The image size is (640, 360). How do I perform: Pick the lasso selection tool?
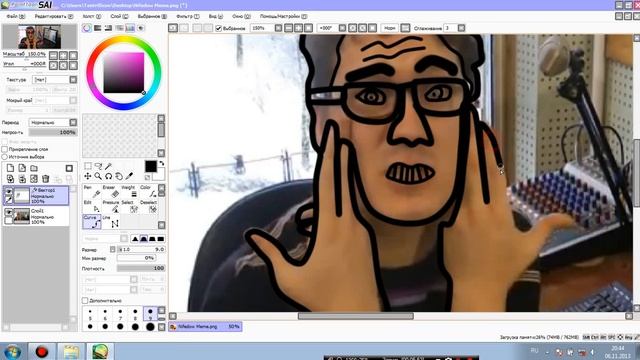pyautogui.click(x=98, y=166)
